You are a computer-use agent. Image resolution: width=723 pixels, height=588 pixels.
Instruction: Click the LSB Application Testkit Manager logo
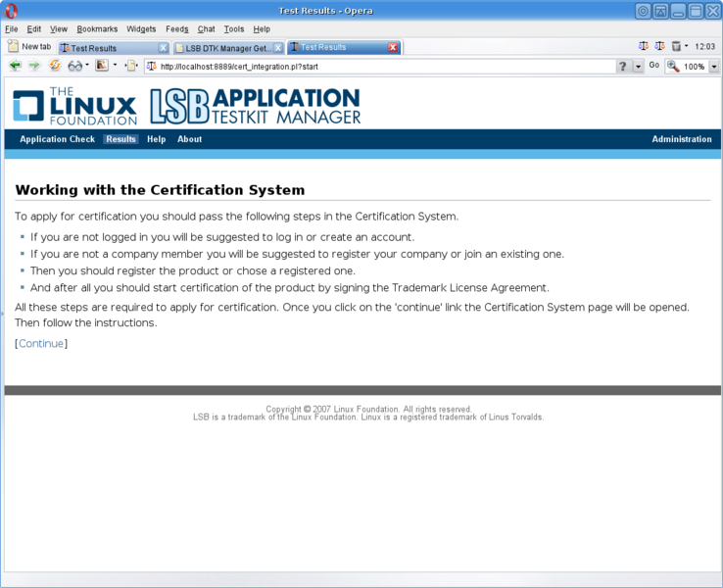point(256,106)
